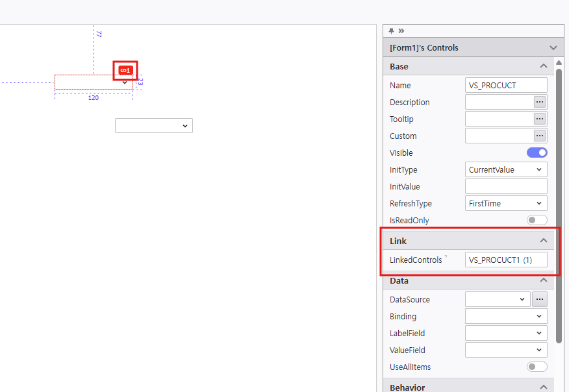Click the InitValue input field
This screenshot has width=569, height=392.
[x=506, y=186]
